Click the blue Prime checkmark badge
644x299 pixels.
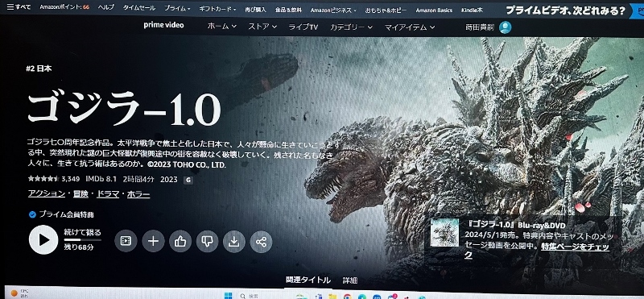[32, 214]
